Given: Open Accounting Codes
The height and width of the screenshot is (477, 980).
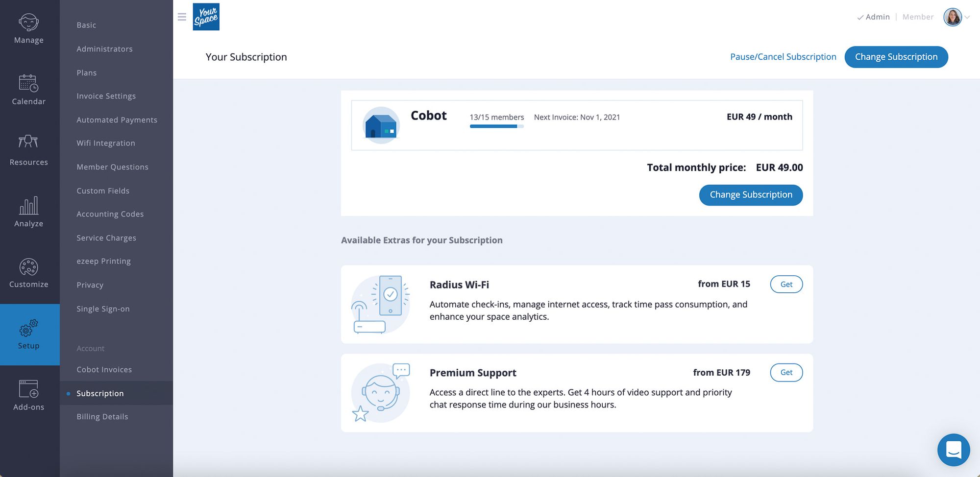Looking at the screenshot, I should pos(110,214).
